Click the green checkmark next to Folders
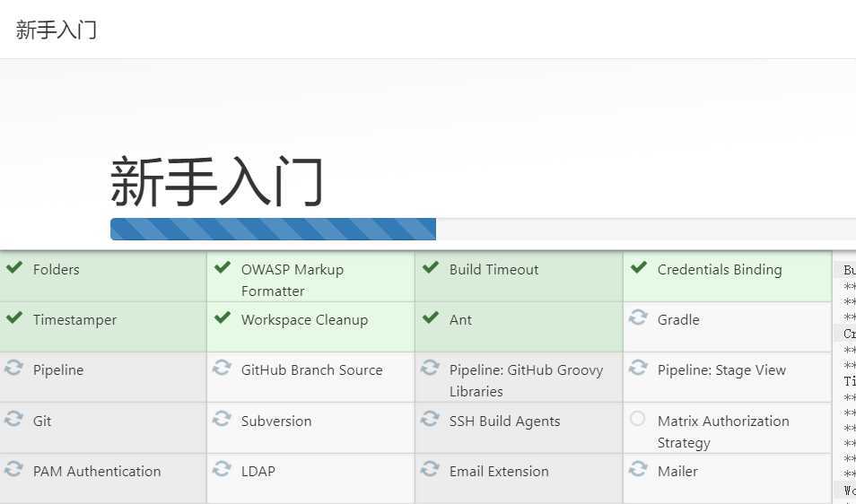Screen dimensions: 856x504 pos(14,267)
